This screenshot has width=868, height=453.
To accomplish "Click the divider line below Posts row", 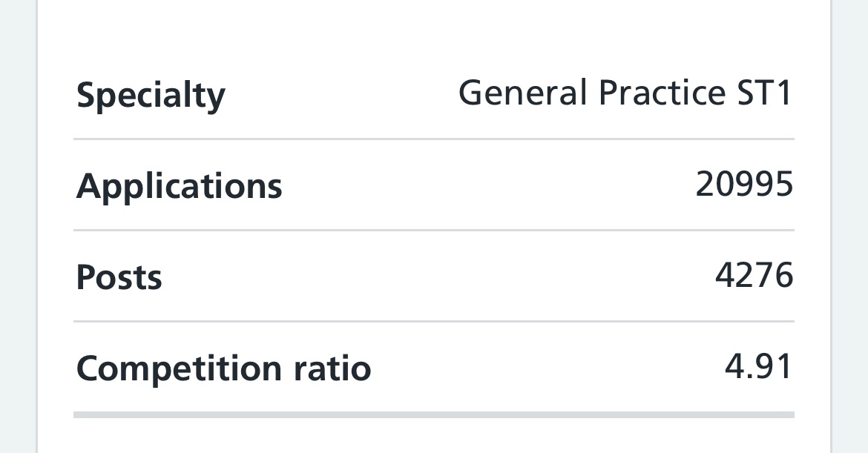I will click(434, 321).
